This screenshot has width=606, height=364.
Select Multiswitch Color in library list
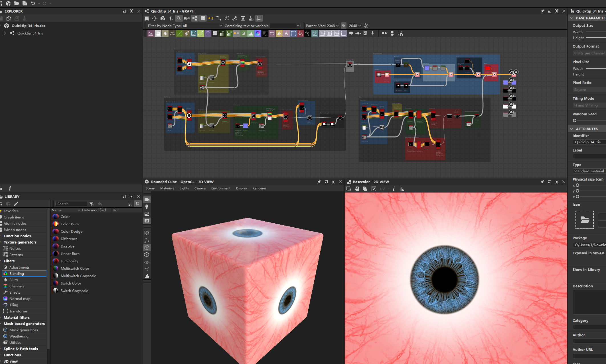75,268
